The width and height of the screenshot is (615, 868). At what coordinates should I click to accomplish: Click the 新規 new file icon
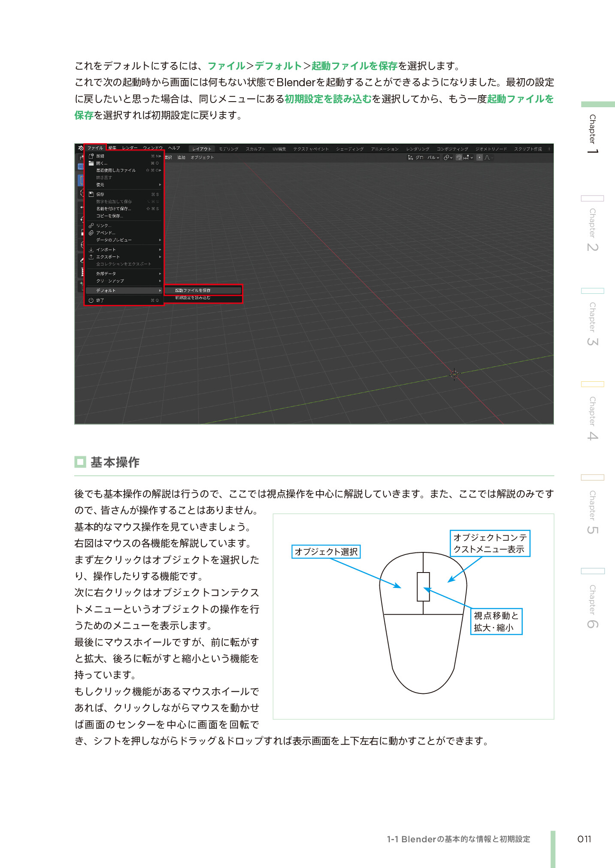[91, 156]
